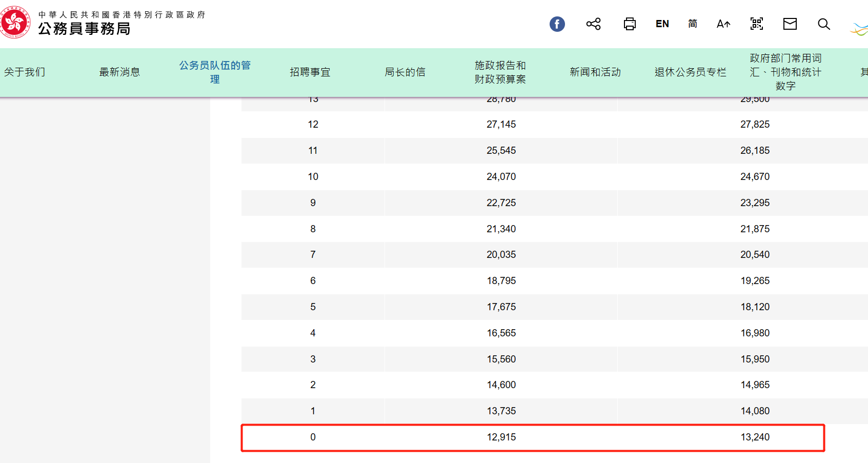Click the envelope email icon
Image resolution: width=868 pixels, height=463 pixels.
tap(790, 24)
